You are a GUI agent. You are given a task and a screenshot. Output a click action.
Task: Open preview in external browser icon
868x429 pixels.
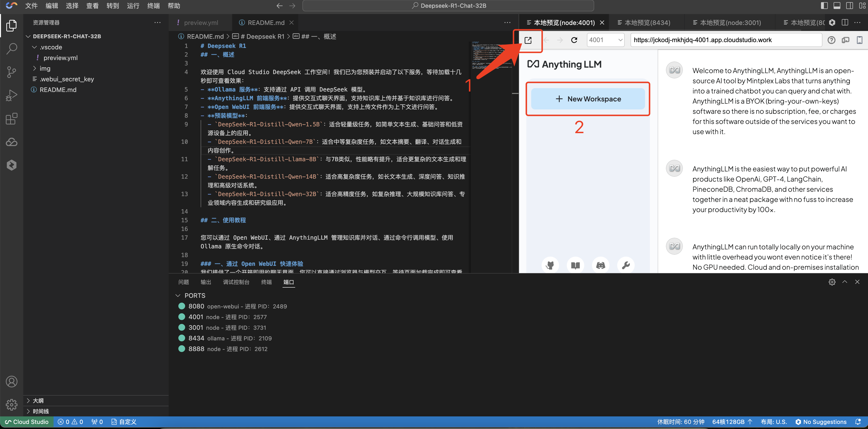(x=528, y=40)
